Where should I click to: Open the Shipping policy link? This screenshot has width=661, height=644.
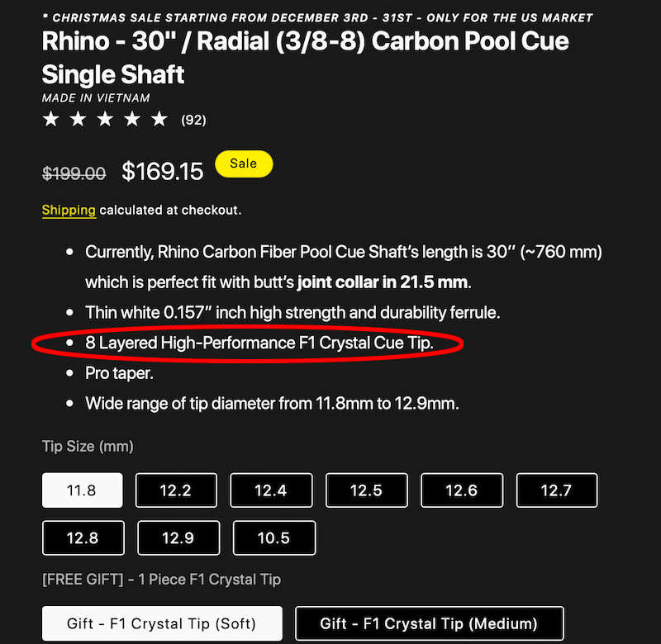click(69, 211)
